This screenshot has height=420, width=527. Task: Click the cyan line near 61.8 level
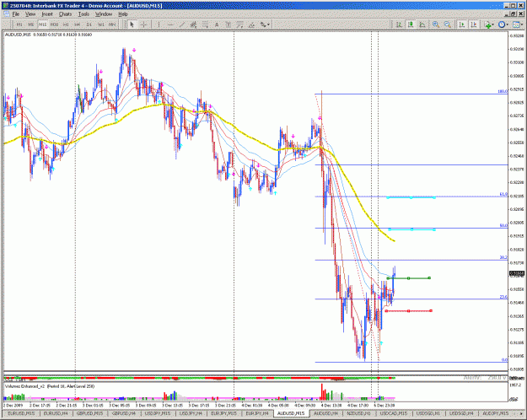(x=411, y=197)
